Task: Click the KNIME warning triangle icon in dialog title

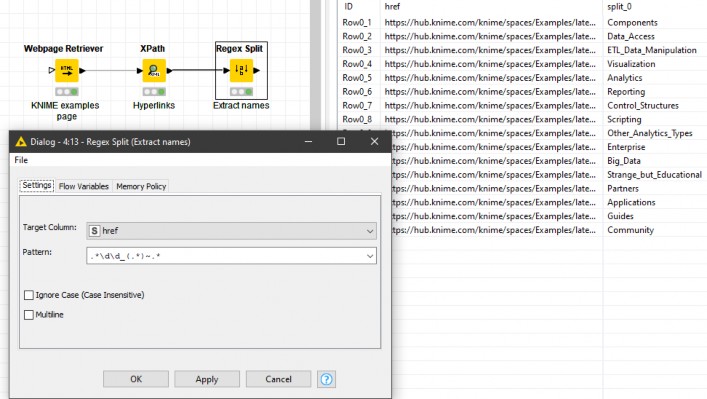Action: (x=21, y=142)
